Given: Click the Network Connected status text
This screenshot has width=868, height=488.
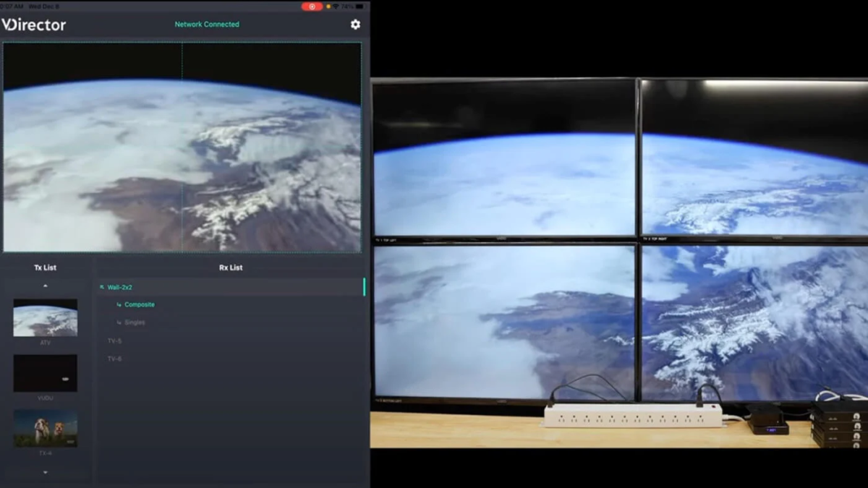Looking at the screenshot, I should pyautogui.click(x=207, y=25).
